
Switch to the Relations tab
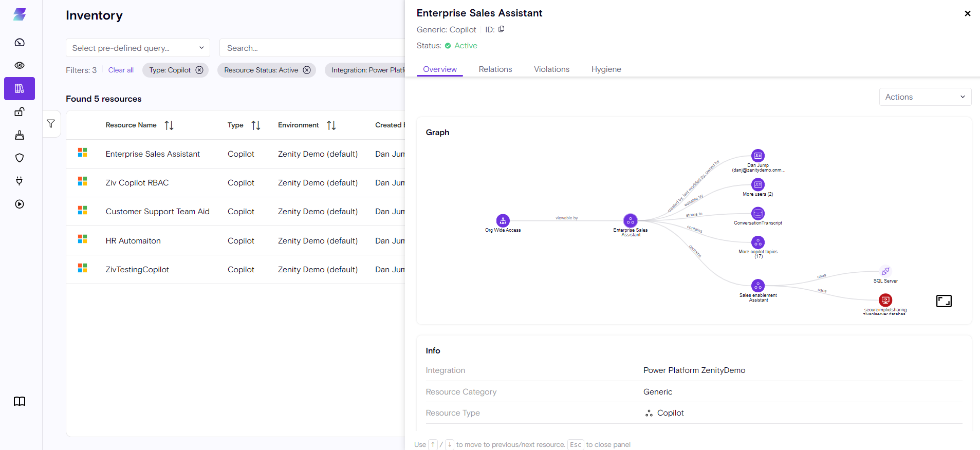pyautogui.click(x=495, y=69)
